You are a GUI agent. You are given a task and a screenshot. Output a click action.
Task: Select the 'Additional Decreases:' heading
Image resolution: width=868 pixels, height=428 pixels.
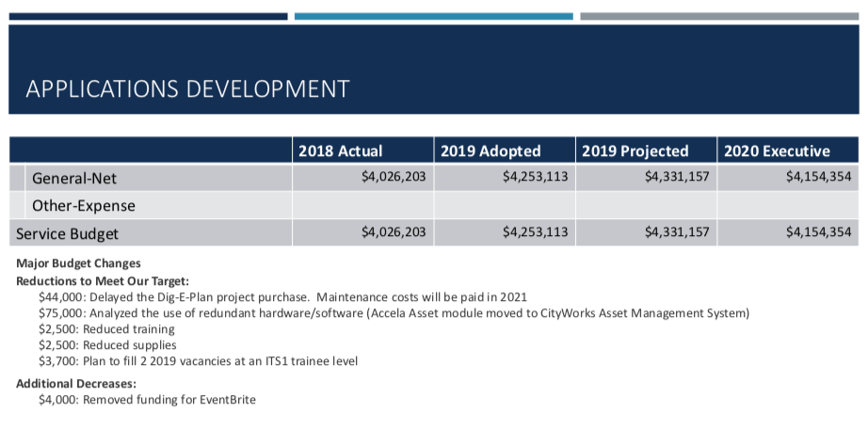click(x=76, y=383)
